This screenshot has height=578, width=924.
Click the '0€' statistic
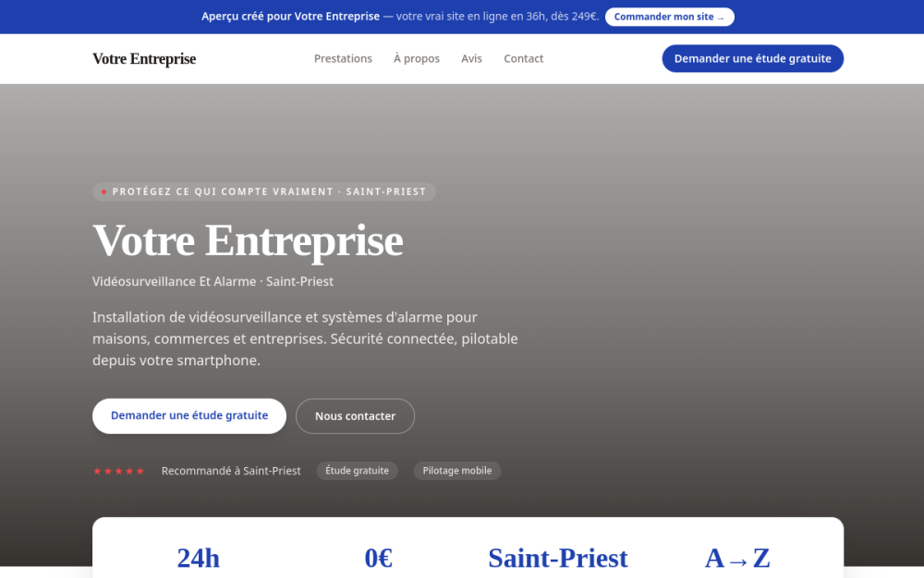point(378,558)
